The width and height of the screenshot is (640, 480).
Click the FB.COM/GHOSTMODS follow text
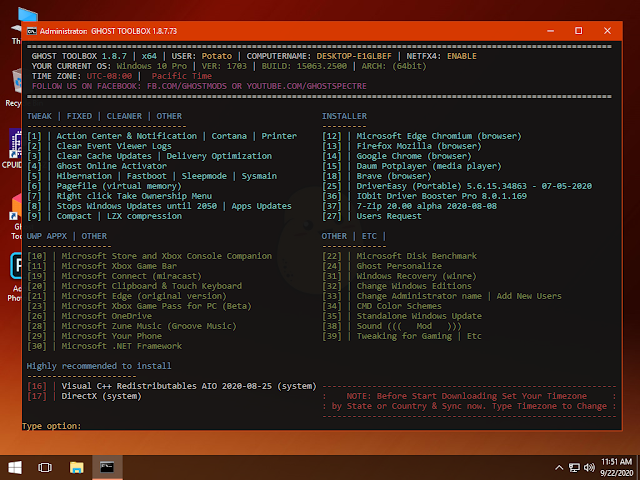click(x=189, y=86)
